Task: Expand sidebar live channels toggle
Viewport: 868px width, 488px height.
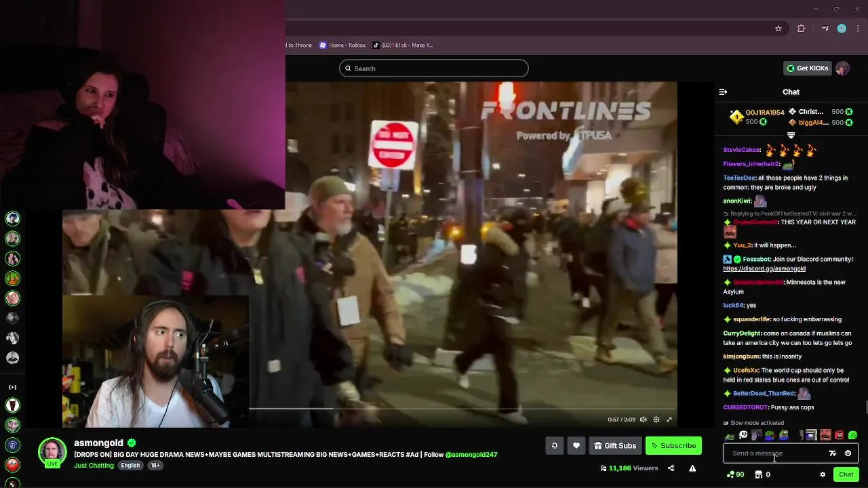Action: [12, 387]
